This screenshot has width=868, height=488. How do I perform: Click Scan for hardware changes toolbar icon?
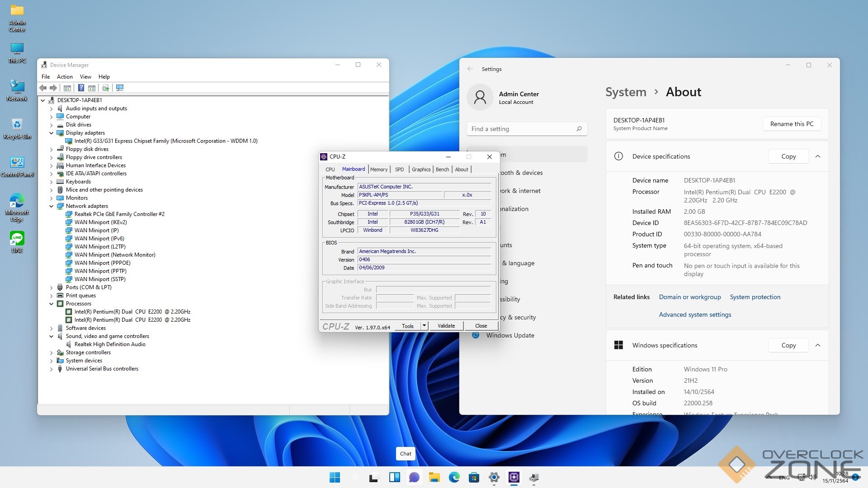pos(120,88)
